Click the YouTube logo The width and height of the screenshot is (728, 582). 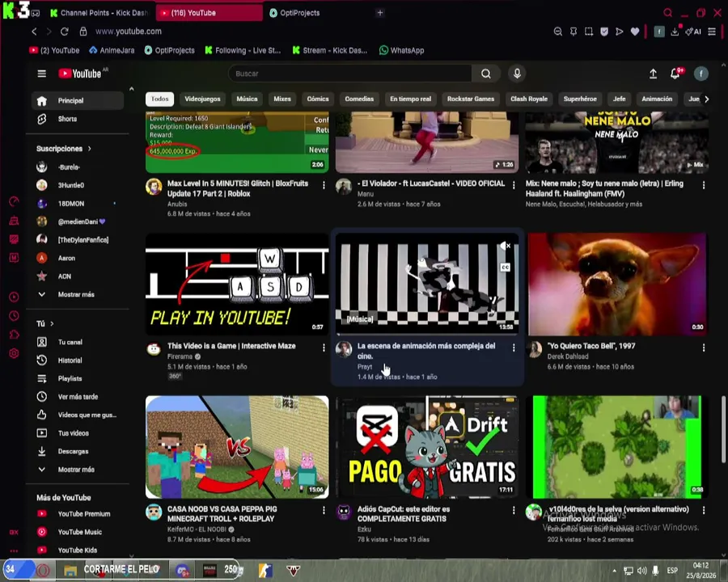pyautogui.click(x=80, y=74)
